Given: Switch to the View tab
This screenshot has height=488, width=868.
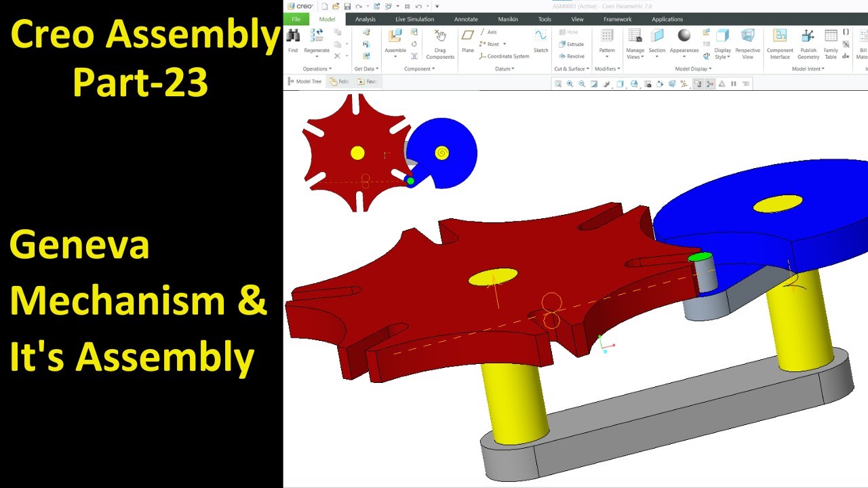Looking at the screenshot, I should pos(577,19).
